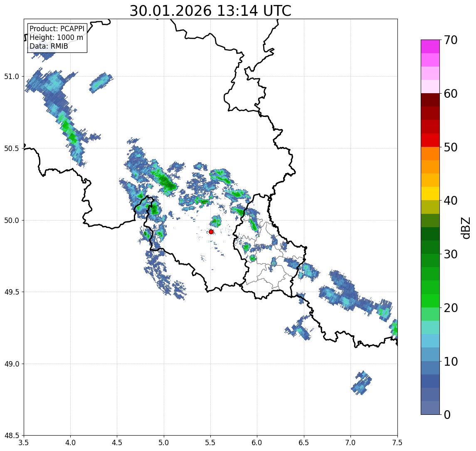The width and height of the screenshot is (476, 451).
Task: Click the latitude label 50.0
Action: pyautogui.click(x=11, y=221)
